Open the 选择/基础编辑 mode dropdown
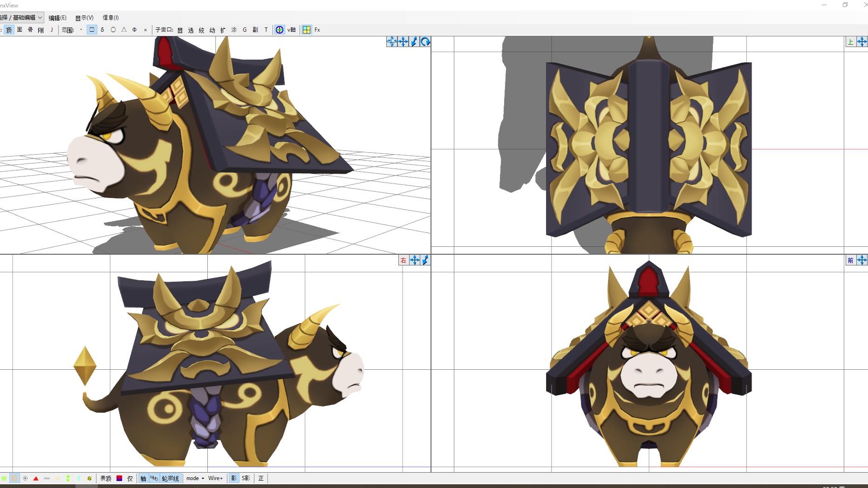The height and width of the screenshot is (488, 868). (x=22, y=18)
